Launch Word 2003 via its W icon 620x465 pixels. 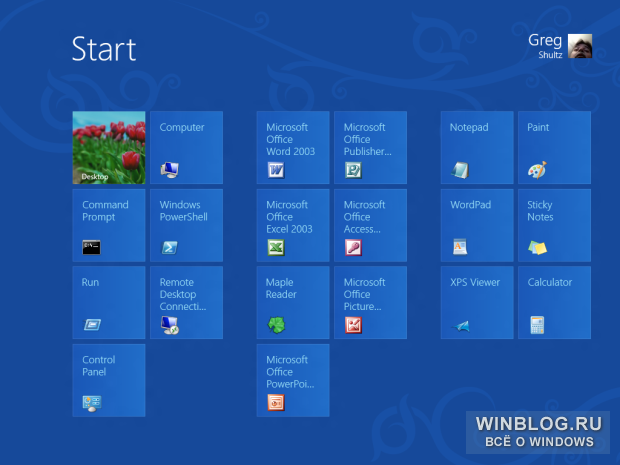coord(276,170)
